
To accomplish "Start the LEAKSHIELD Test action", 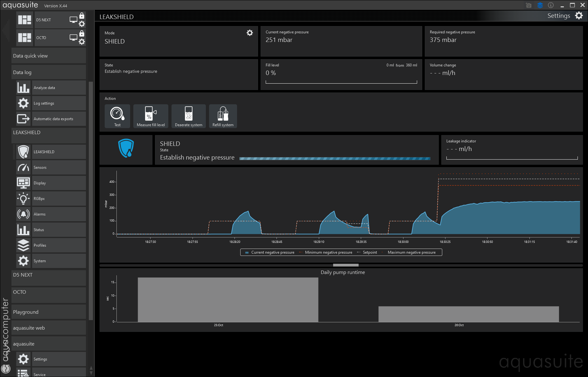I will coord(117,116).
